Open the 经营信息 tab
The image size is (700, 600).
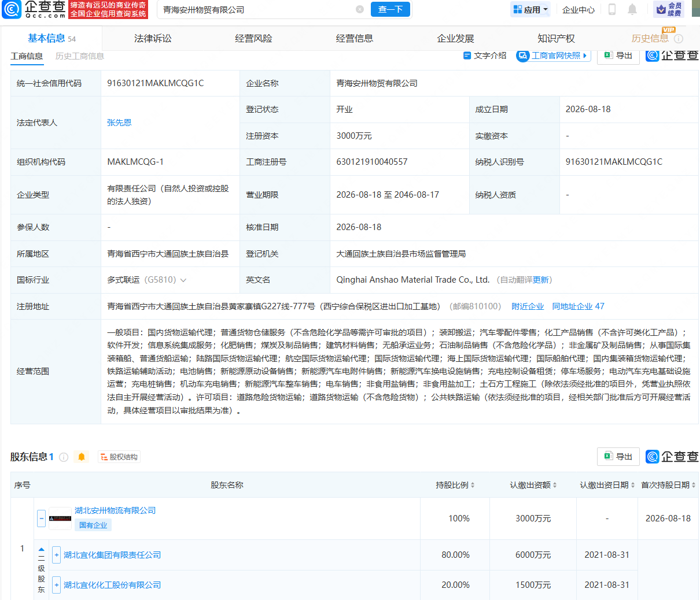(355, 38)
